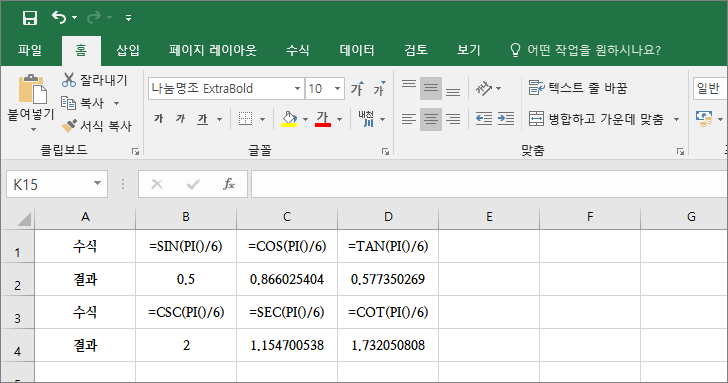Click 서식 복사 format painter button
This screenshot has height=383, width=728.
click(97, 125)
